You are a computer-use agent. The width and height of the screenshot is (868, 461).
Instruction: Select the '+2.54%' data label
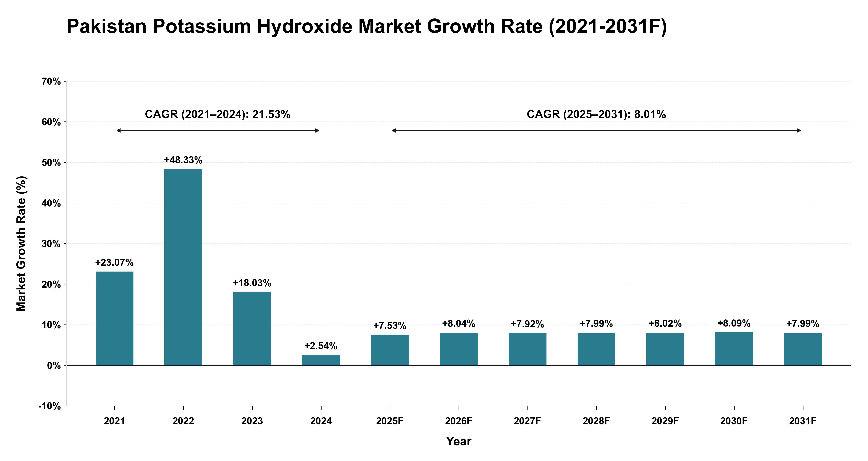(x=321, y=346)
